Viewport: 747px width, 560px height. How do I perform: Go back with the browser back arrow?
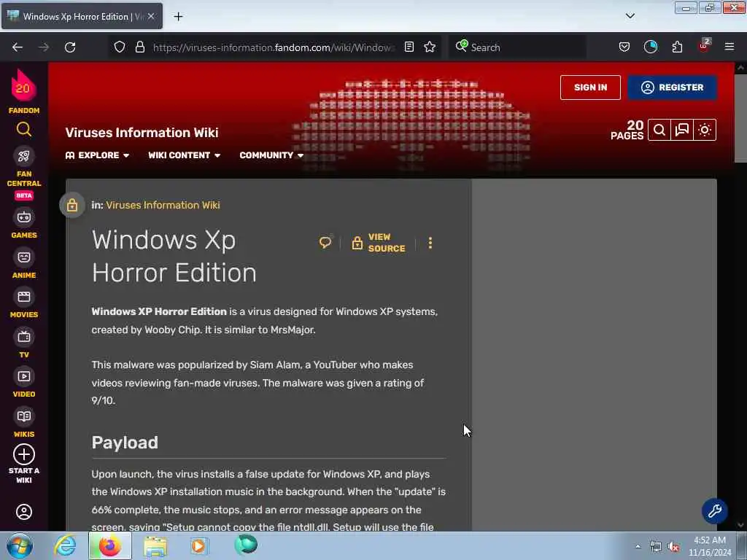pyautogui.click(x=18, y=47)
